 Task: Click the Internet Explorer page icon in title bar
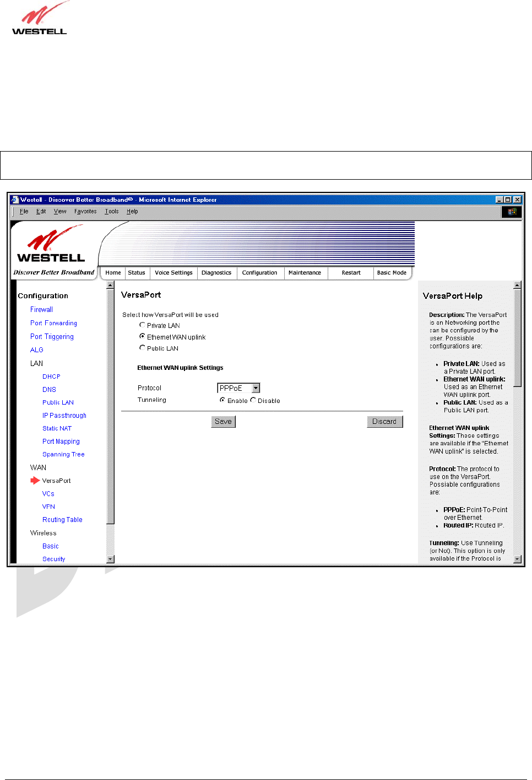15,200
